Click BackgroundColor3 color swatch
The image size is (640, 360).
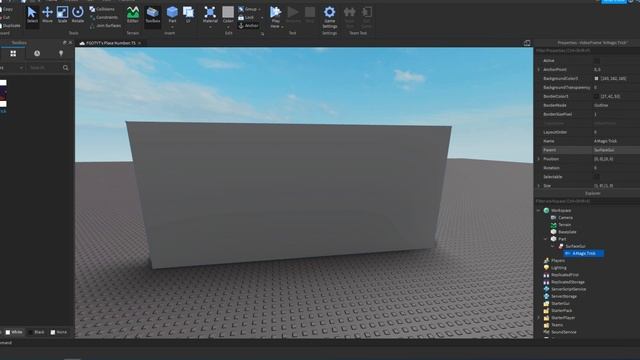[596, 78]
